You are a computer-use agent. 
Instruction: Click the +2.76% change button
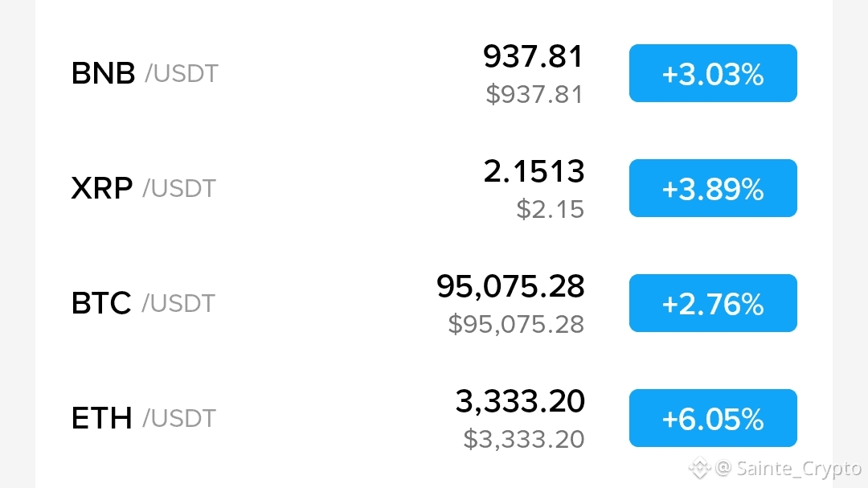[x=713, y=303]
